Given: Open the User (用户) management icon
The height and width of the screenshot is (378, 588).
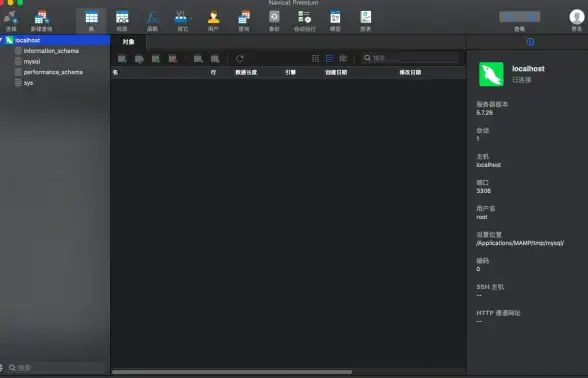Looking at the screenshot, I should pyautogui.click(x=213, y=21).
